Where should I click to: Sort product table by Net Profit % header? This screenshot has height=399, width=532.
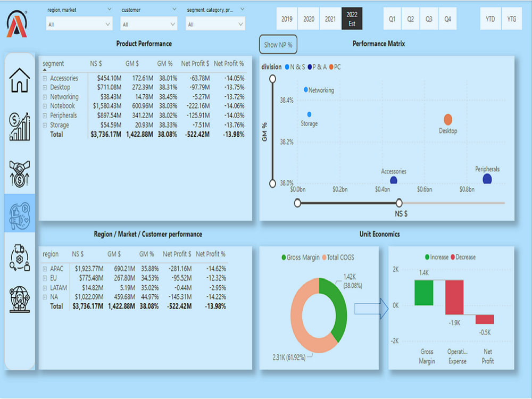point(229,63)
